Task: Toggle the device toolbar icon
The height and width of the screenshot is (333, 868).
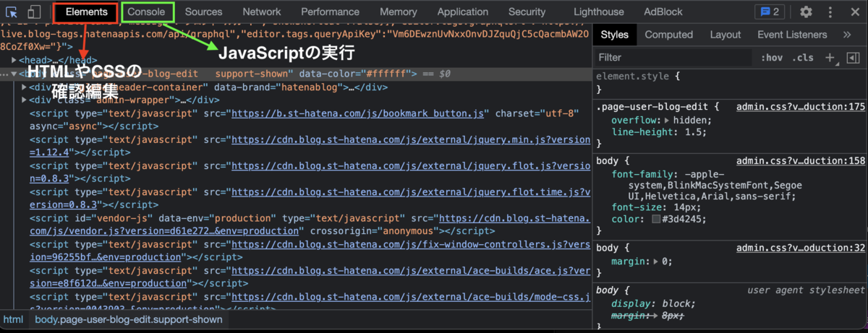Action: pos(34,12)
